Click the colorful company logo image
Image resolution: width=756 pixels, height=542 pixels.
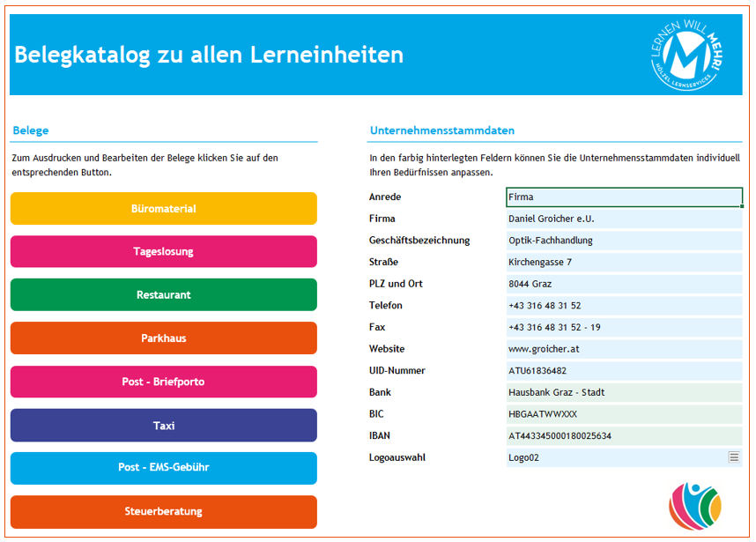[695, 507]
